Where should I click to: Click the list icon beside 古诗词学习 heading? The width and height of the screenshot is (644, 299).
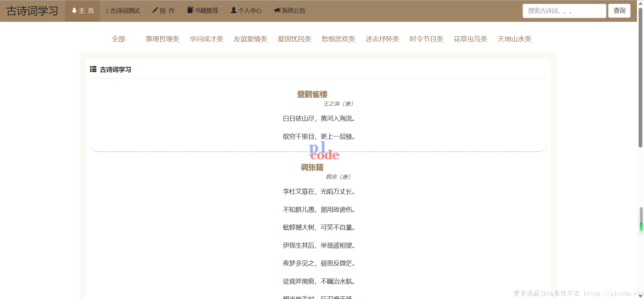click(93, 69)
